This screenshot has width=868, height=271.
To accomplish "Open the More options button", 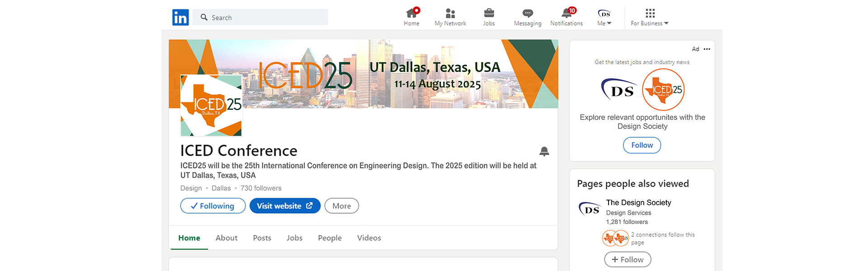I will tap(342, 206).
